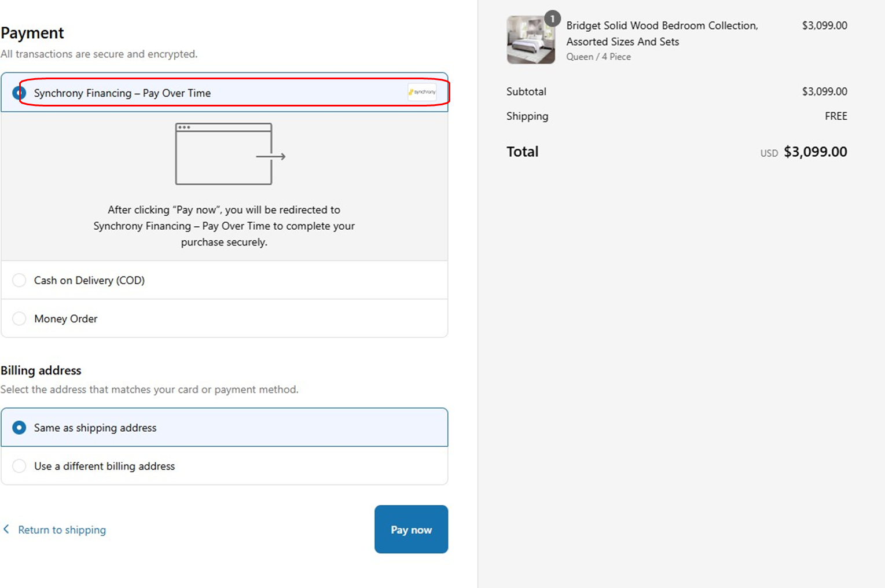This screenshot has height=588, width=885.
Task: Select Same as shipping address radio
Action: (x=19, y=428)
